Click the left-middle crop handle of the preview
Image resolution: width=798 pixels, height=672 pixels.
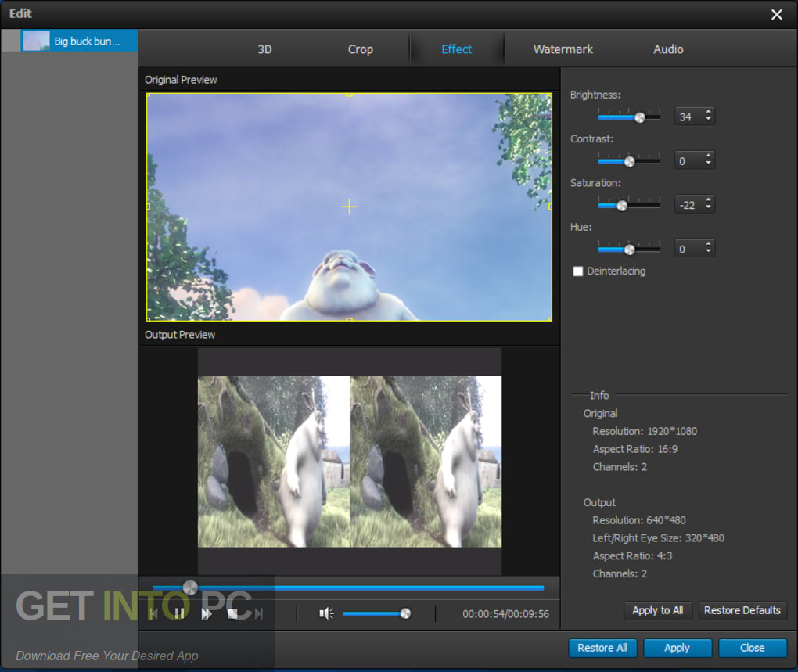pos(148,207)
